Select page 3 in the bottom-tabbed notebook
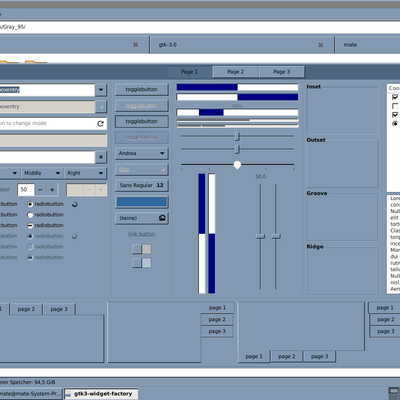400x400 pixels. tap(319, 356)
